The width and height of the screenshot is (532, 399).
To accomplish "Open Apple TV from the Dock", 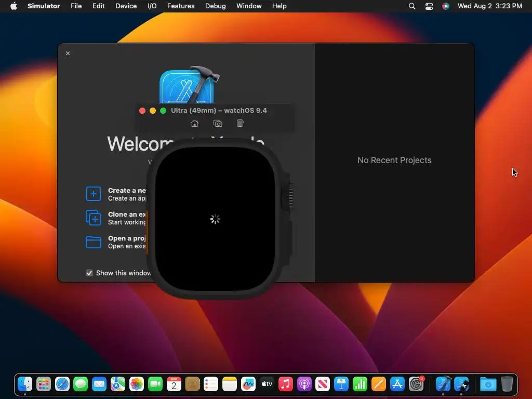I will [x=267, y=384].
